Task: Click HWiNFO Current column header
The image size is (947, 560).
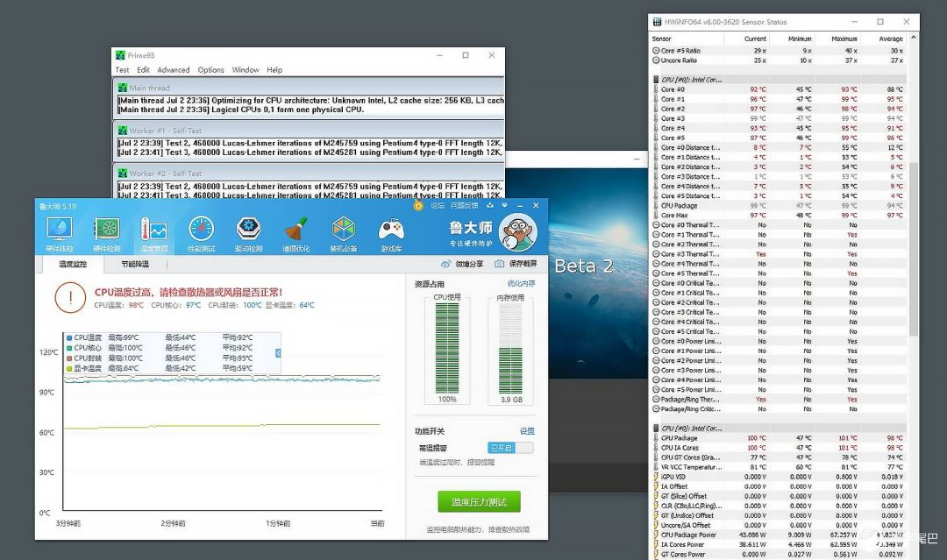Action: click(755, 39)
